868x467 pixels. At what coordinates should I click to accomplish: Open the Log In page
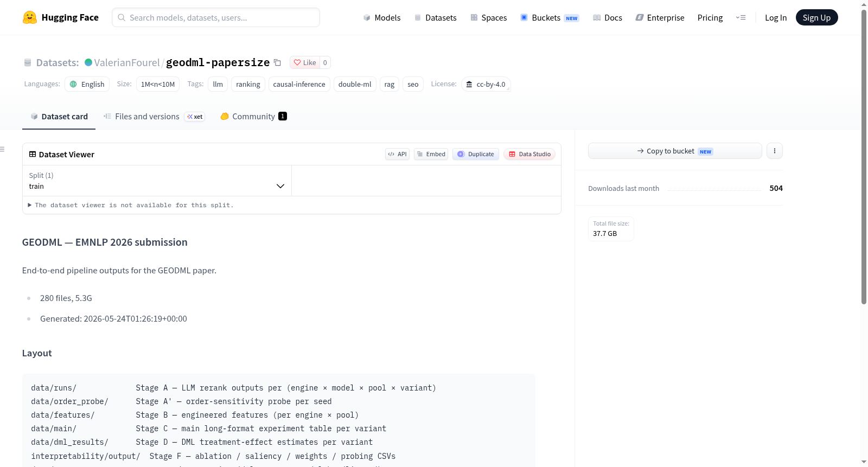click(x=776, y=17)
